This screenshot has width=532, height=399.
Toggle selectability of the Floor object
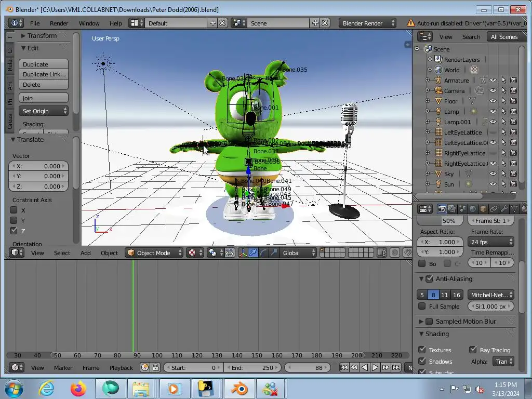(x=503, y=101)
